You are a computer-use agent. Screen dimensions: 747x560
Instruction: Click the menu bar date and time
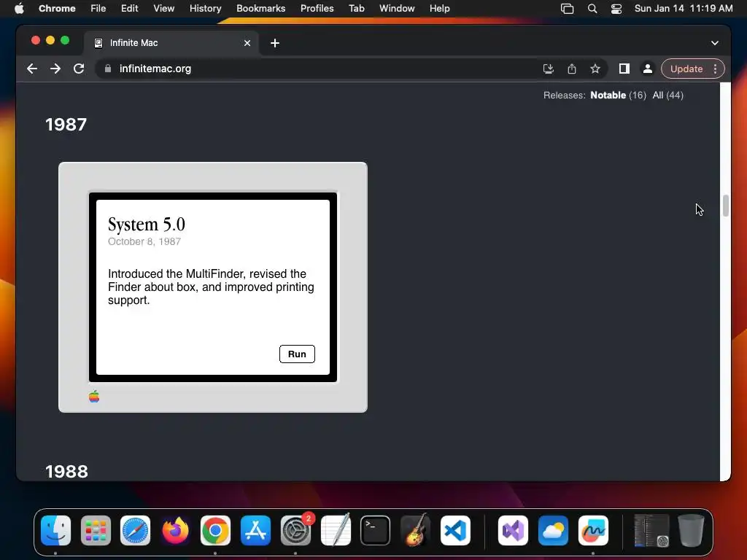point(684,9)
